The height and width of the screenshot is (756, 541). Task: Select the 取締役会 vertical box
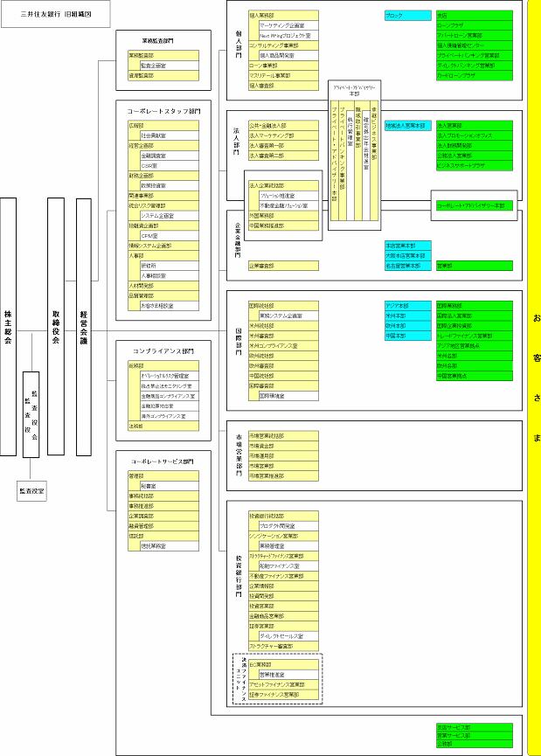55,326
